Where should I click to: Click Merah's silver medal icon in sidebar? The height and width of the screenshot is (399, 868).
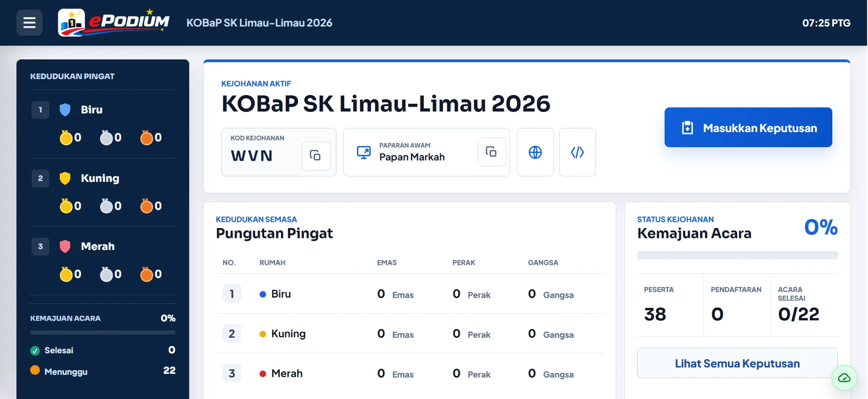(x=106, y=275)
